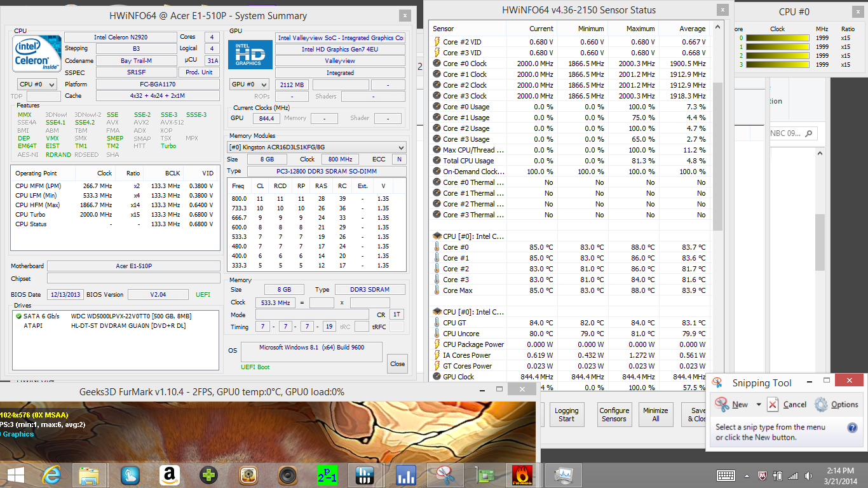The height and width of the screenshot is (488, 868).
Task: Open Snipping Tool Options
Action: point(837,405)
